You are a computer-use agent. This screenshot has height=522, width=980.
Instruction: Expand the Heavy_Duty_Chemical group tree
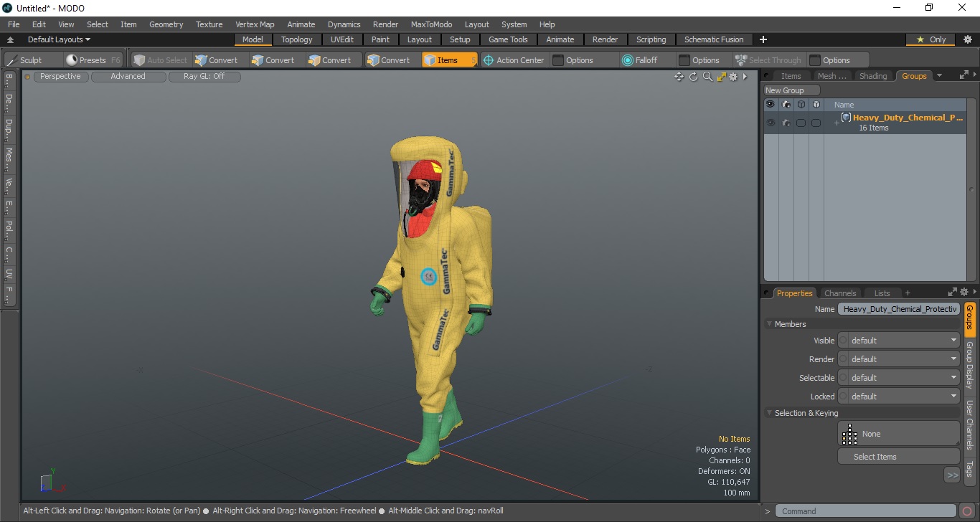click(837, 123)
